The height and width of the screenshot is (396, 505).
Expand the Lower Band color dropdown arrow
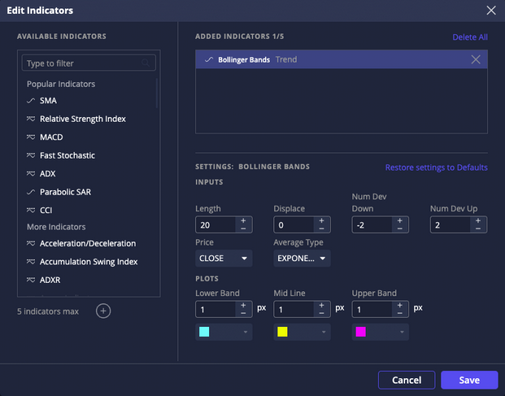click(246, 332)
